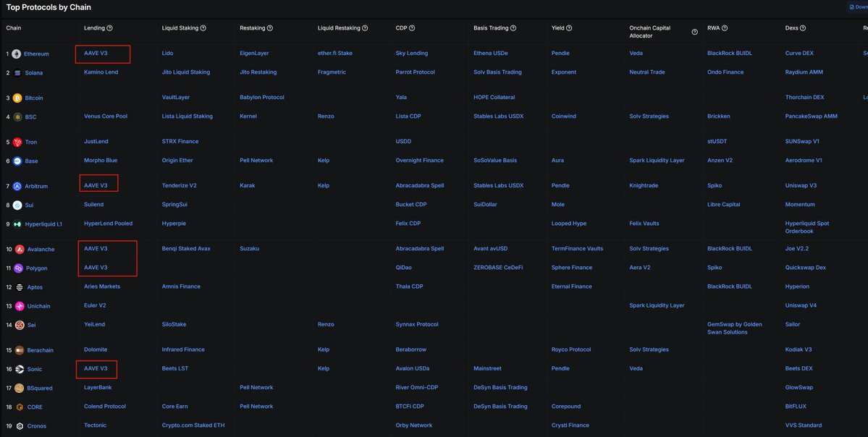Open the Crypto.com Staked ETH link

[193, 426]
